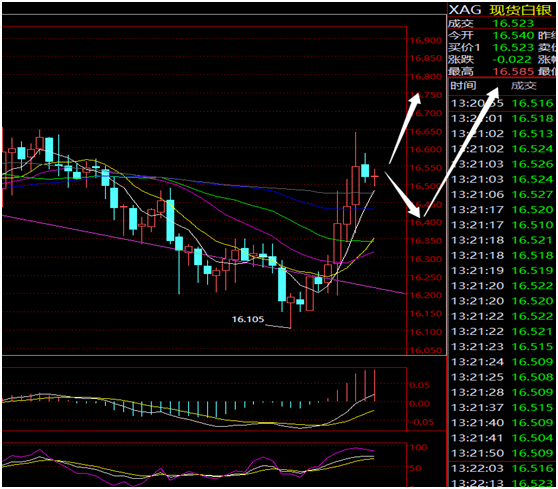Viewport: 558px width, 489px height.
Task: Select tick row 13:21:19 at 16.519
Action: click(502, 271)
